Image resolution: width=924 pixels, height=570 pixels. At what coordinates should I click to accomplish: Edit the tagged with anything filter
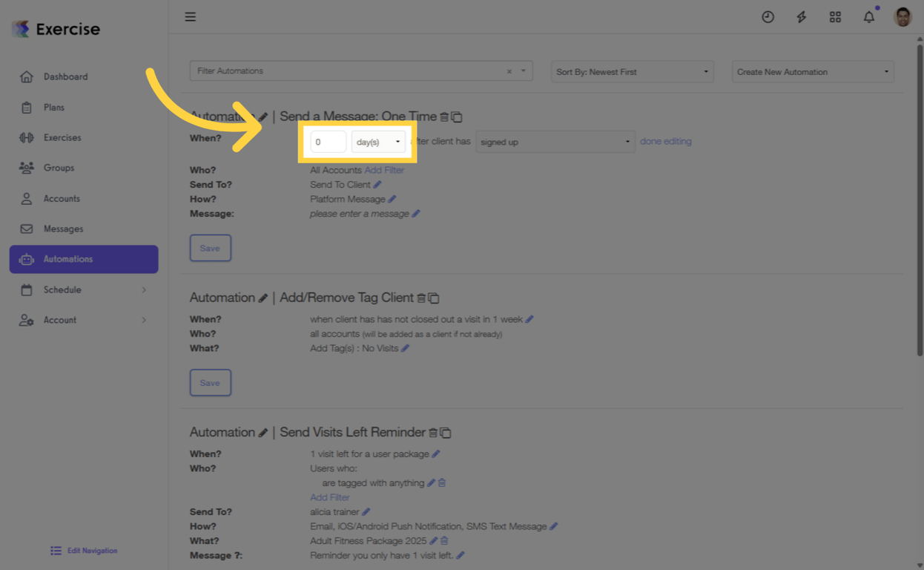(431, 482)
